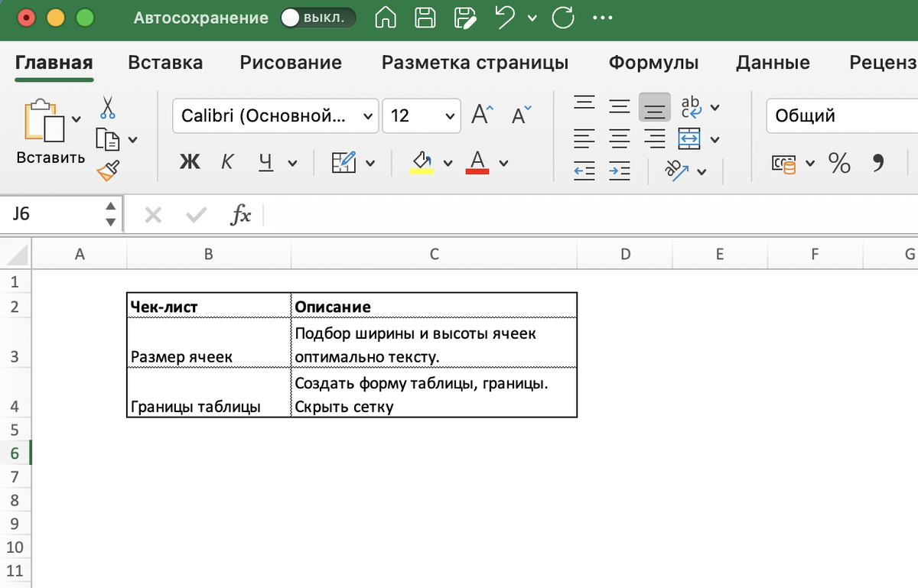The width and height of the screenshot is (918, 588).
Task: Select row 6 header
Action: 15,453
